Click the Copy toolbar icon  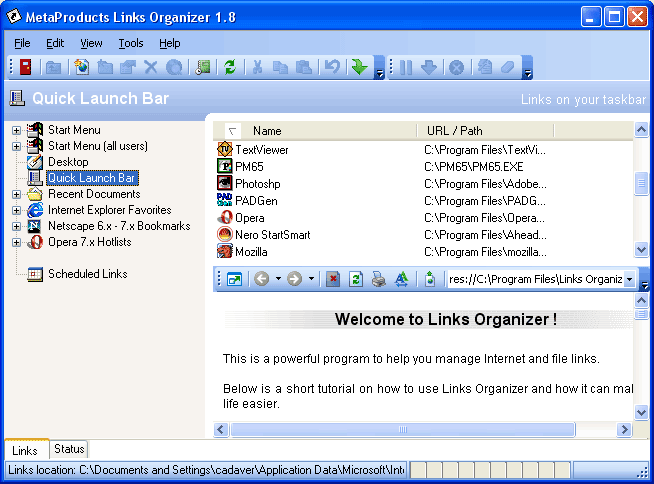[280, 67]
